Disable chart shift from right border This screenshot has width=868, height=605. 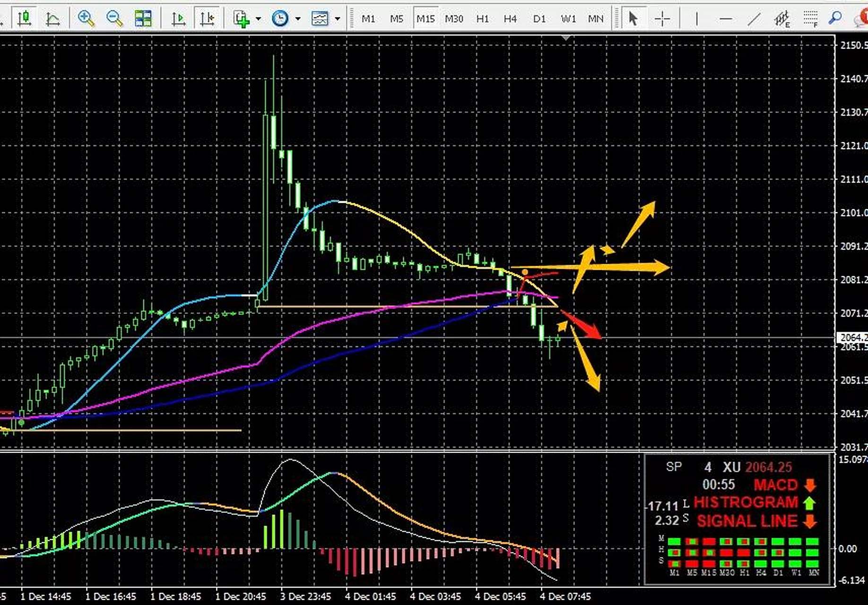pos(207,18)
